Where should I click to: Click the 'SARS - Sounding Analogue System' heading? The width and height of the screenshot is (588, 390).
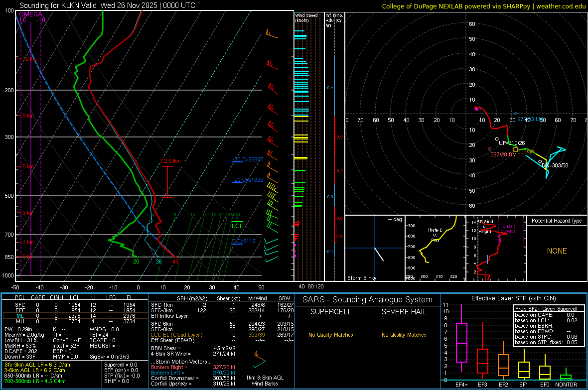pyautogui.click(x=368, y=300)
